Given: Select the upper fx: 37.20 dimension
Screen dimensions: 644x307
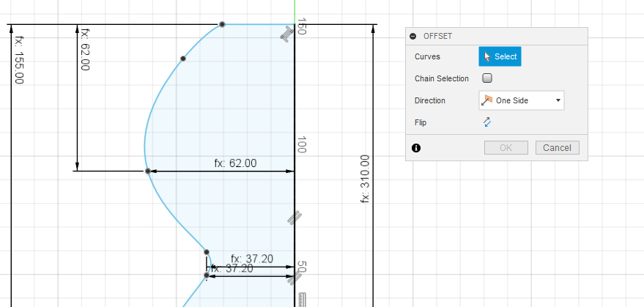Looking at the screenshot, I should [251, 259].
